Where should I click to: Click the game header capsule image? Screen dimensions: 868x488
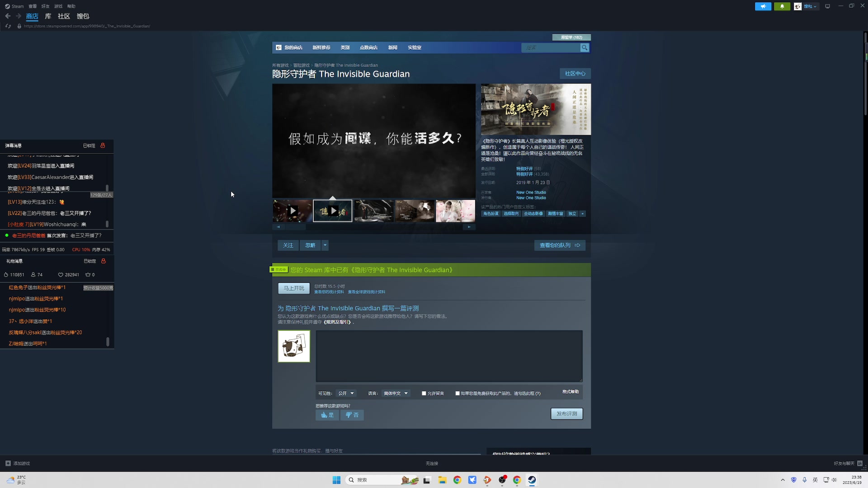pos(536,109)
